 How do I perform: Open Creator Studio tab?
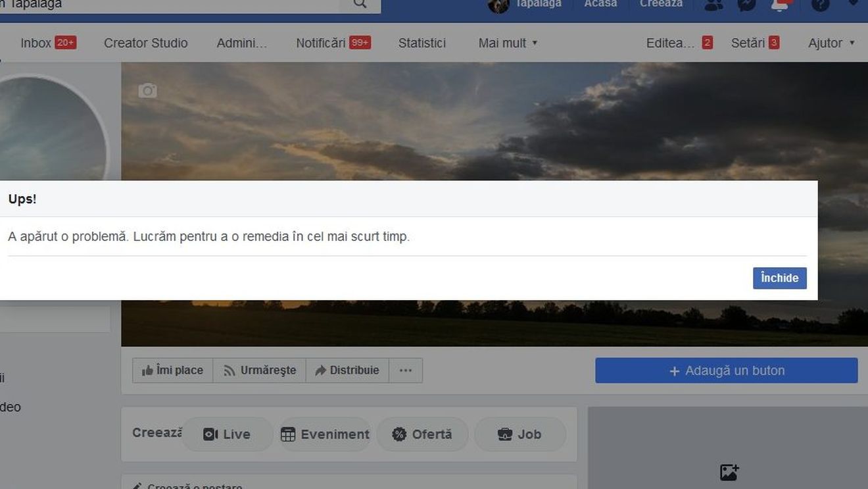146,43
